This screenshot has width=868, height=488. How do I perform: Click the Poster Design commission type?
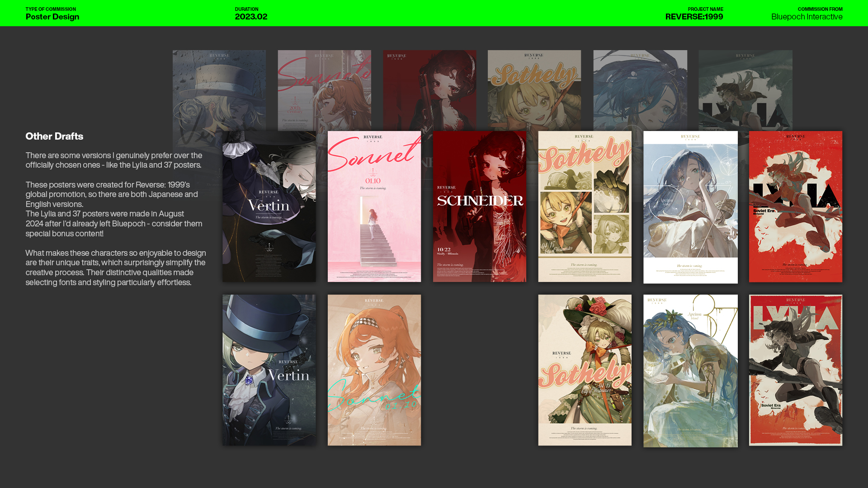pyautogui.click(x=52, y=17)
